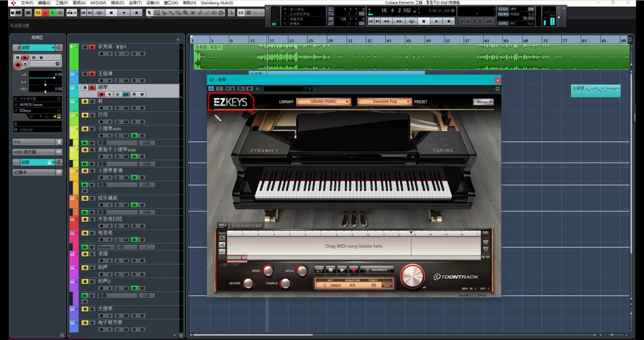
Task: Click EZkeys record button
Action: click(354, 270)
